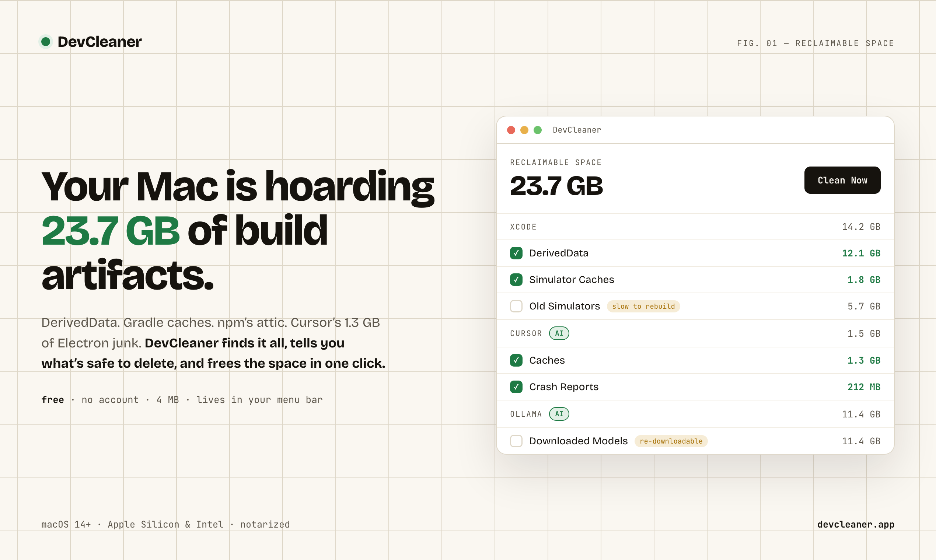Uncheck the DerivedData checkbox
This screenshot has height=560, width=936.
tap(516, 253)
